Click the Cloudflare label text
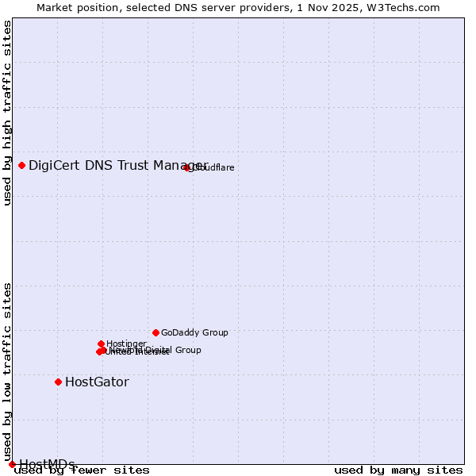 [213, 168]
